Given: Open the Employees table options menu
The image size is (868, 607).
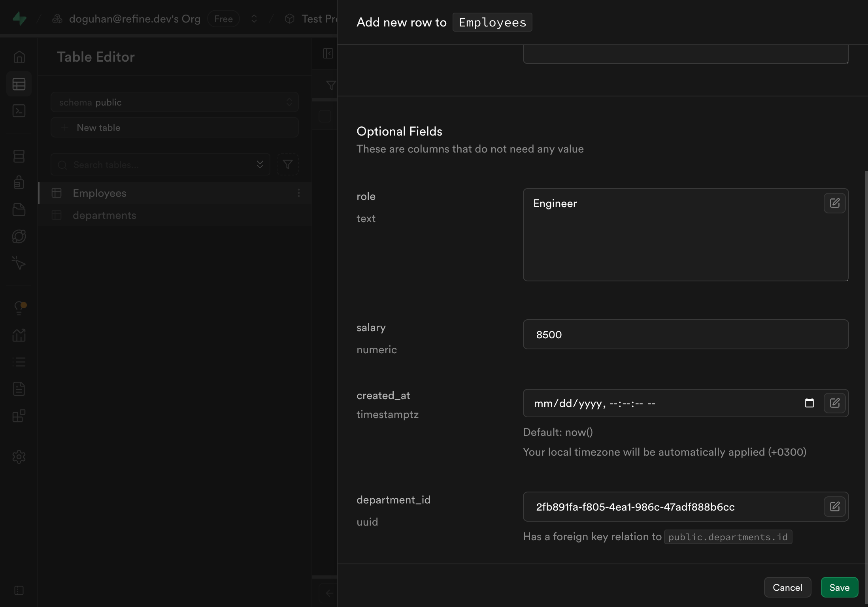Looking at the screenshot, I should click(298, 193).
